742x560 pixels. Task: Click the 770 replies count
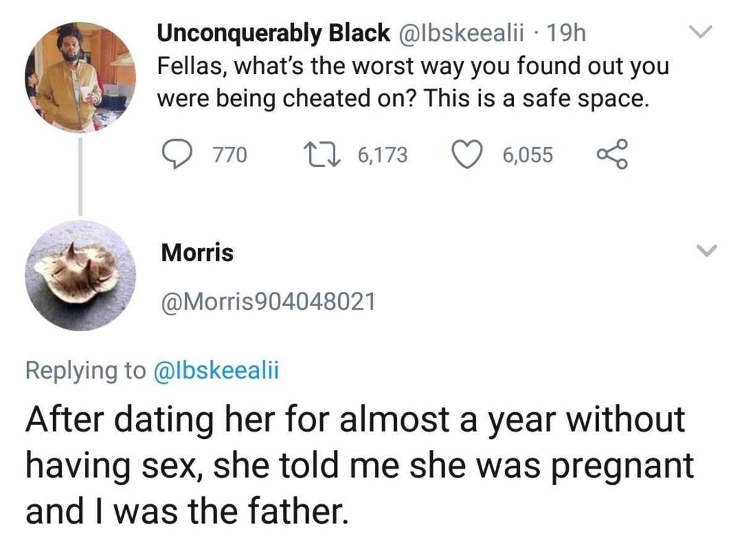click(229, 155)
